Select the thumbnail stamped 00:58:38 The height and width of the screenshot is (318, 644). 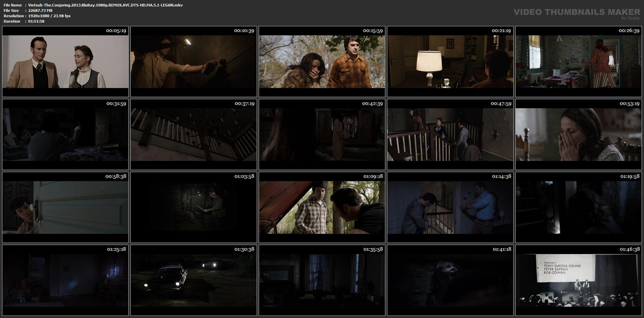click(65, 207)
